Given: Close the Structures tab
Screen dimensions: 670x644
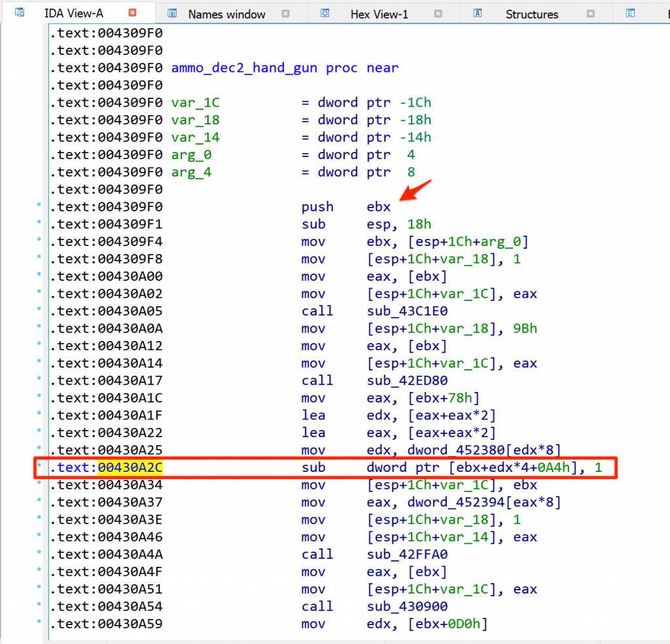Looking at the screenshot, I should 591,14.
